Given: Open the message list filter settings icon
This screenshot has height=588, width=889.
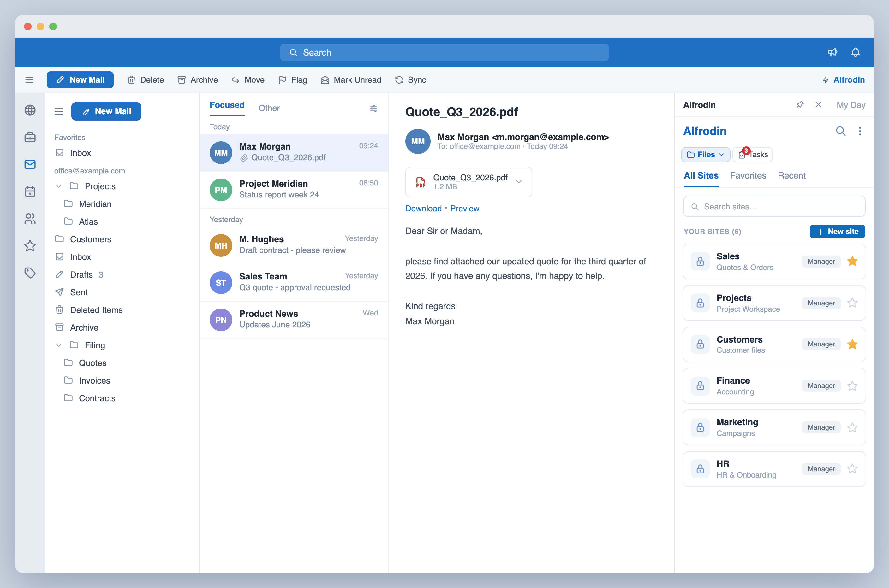Looking at the screenshot, I should [373, 109].
